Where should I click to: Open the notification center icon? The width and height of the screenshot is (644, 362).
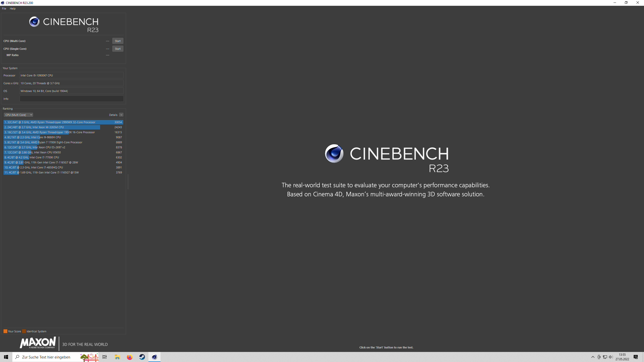click(636, 357)
